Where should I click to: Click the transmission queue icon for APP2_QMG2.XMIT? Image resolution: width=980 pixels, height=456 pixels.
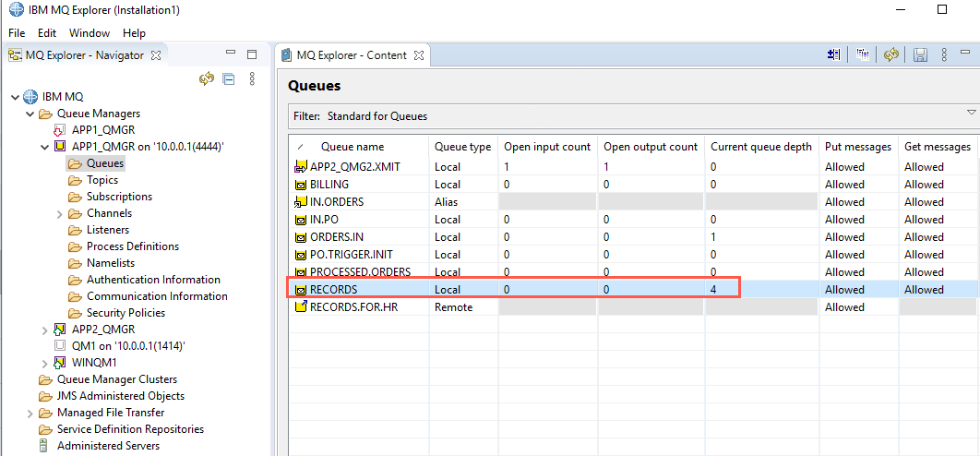(x=301, y=167)
